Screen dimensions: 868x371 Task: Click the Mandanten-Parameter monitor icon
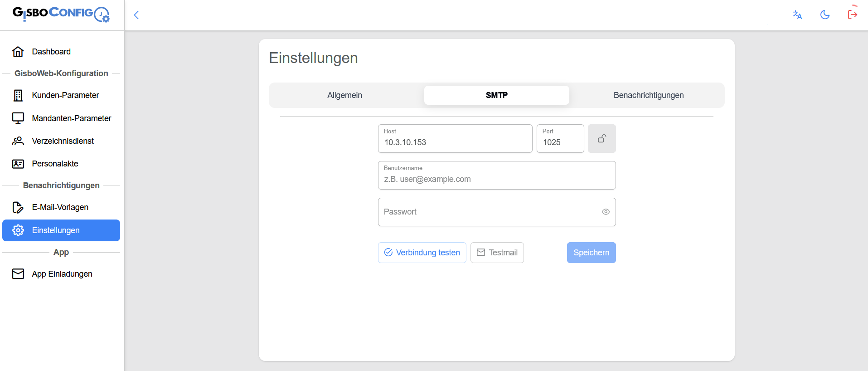point(18,118)
